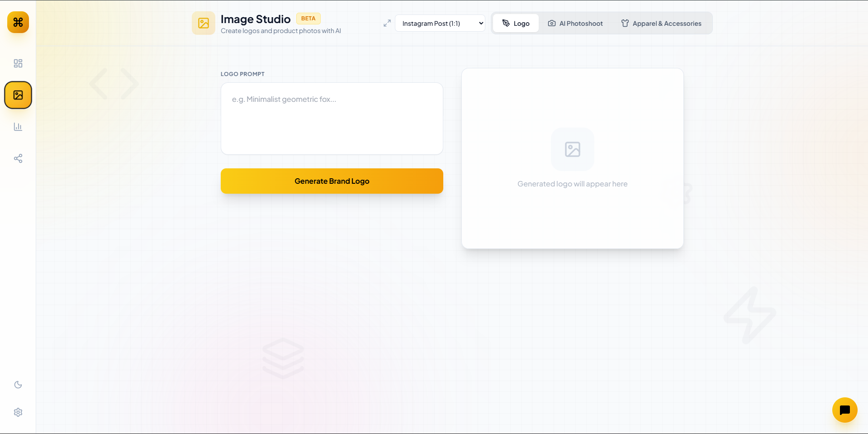868x434 pixels.
Task: Focus the logo prompt text area
Action: (x=332, y=119)
